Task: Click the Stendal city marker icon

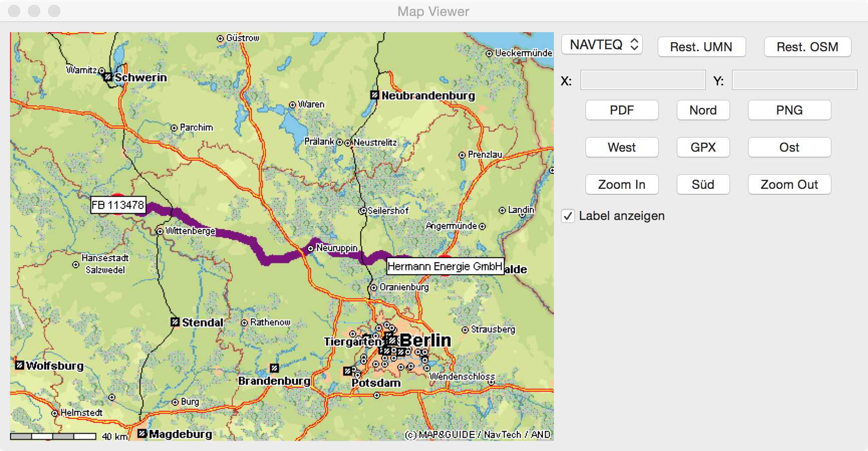Action: click(175, 321)
